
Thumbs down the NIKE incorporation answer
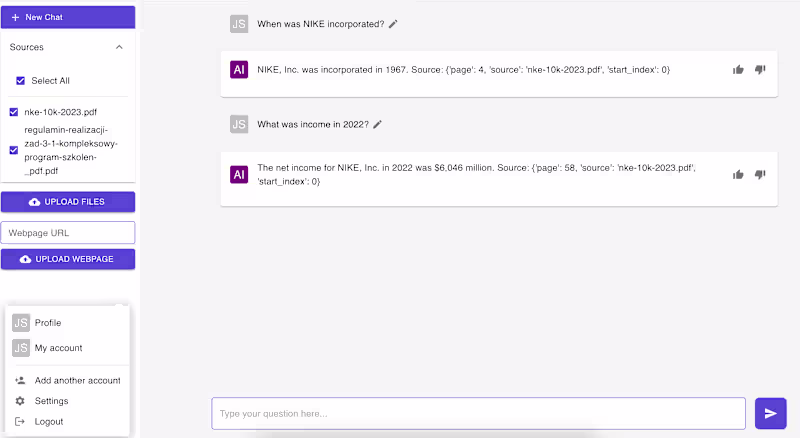coord(760,70)
